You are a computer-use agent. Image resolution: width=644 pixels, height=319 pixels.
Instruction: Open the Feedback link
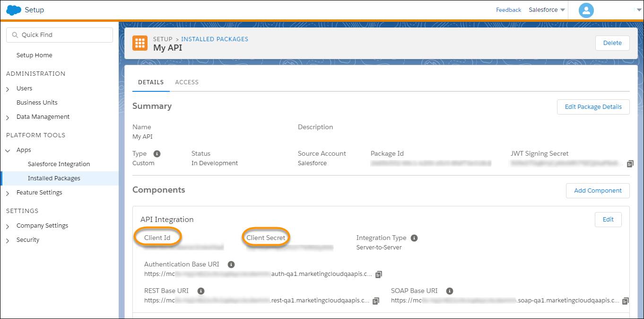pos(508,10)
